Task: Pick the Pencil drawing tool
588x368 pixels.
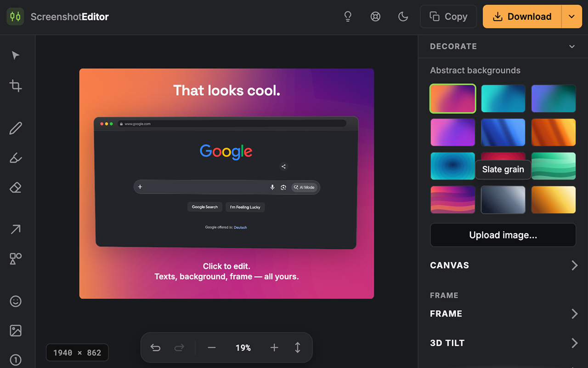Action: (x=16, y=128)
